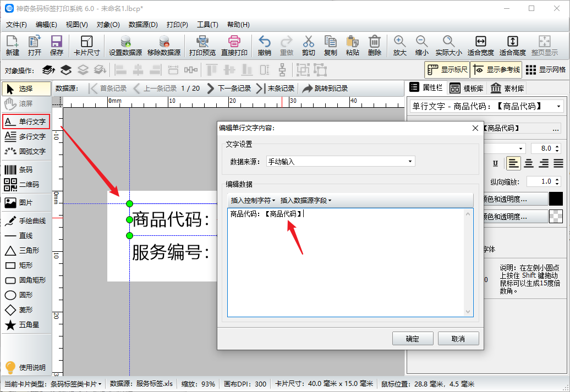Click the 取消 button in dialog
The width and height of the screenshot is (570, 392).
(458, 339)
